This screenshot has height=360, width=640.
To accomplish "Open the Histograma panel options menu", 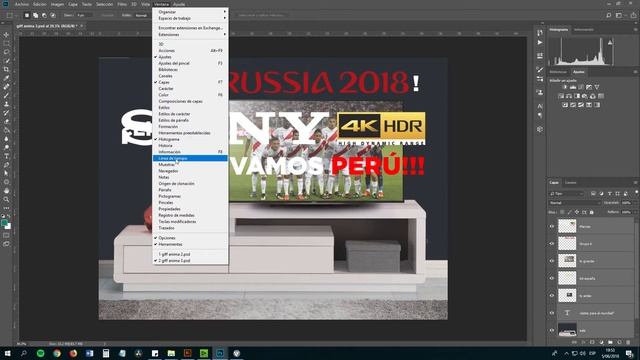I will (635, 30).
